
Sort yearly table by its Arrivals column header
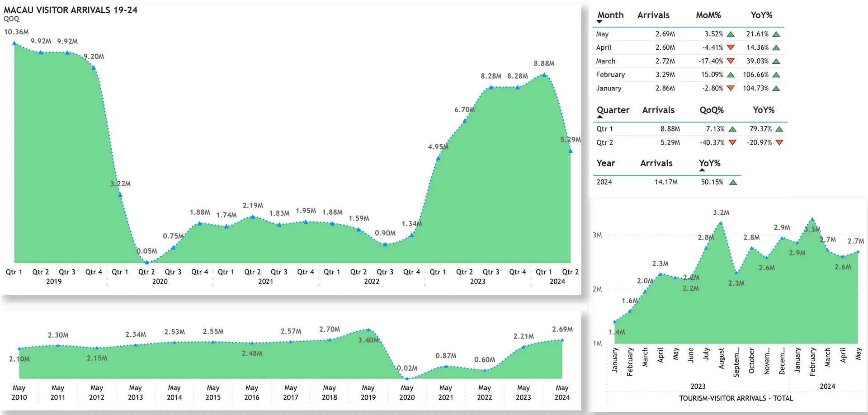656,163
